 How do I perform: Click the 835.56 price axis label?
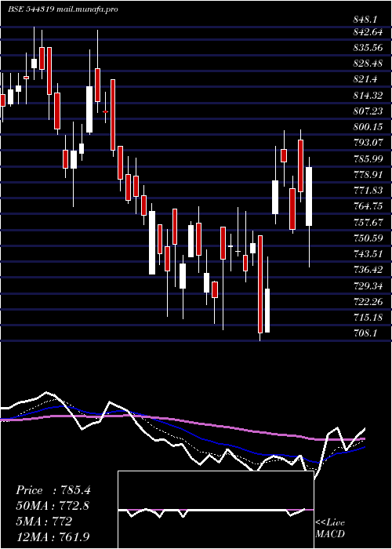pyautogui.click(x=367, y=48)
